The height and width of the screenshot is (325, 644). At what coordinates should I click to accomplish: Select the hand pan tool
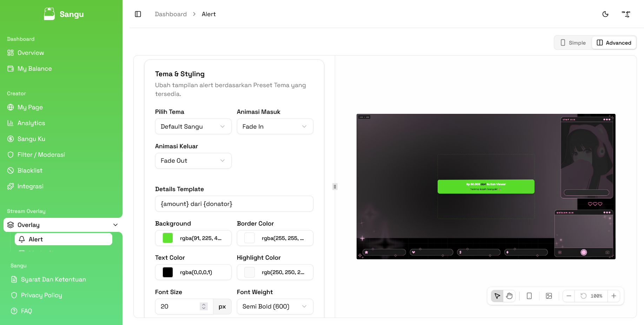click(x=509, y=296)
